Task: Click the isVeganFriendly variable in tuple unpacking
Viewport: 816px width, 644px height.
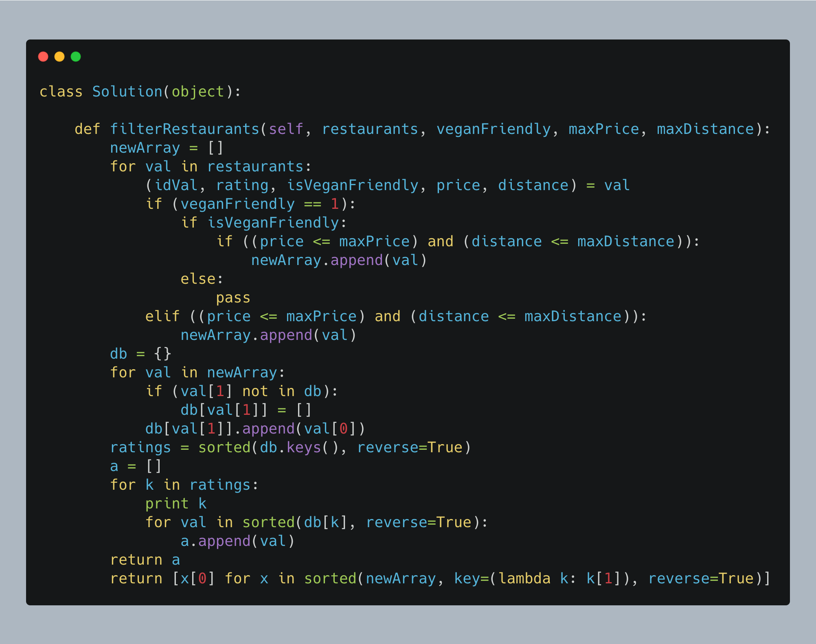Action: [x=353, y=185]
